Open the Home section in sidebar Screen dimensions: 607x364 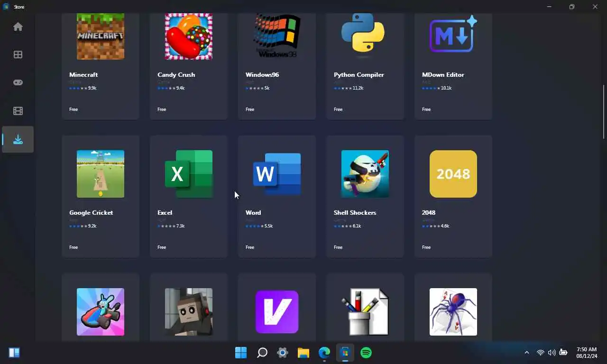click(18, 27)
